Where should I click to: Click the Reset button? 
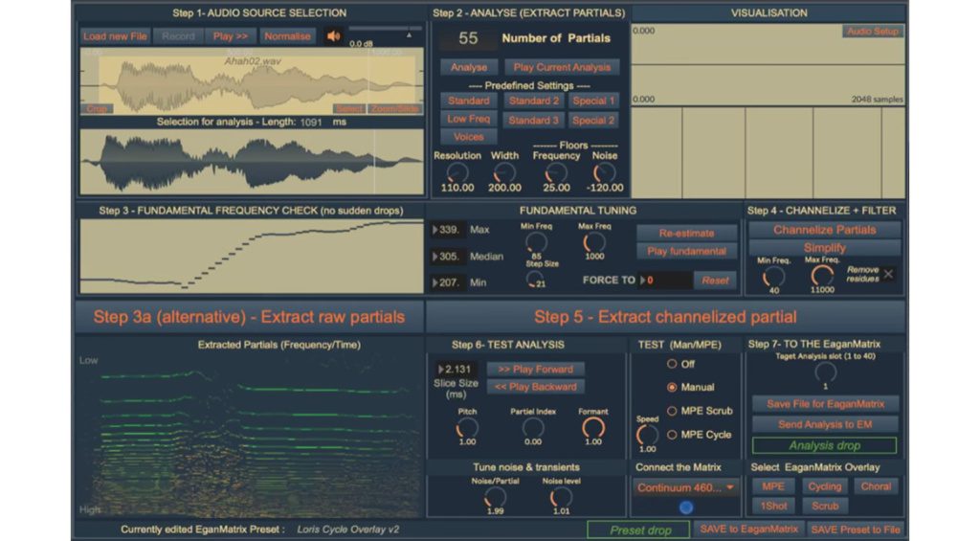point(715,281)
